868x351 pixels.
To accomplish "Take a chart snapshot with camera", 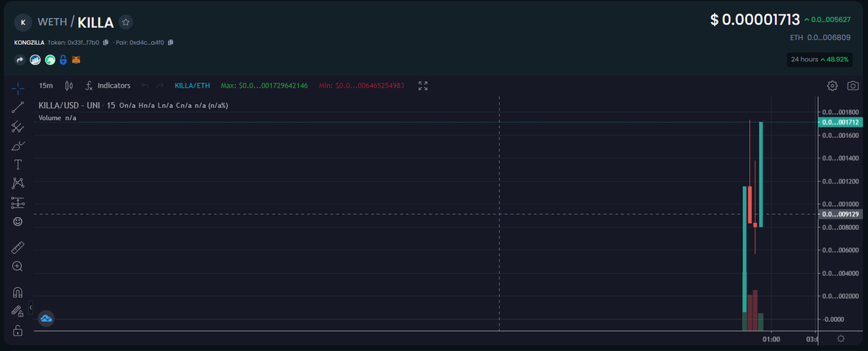I will (x=853, y=85).
